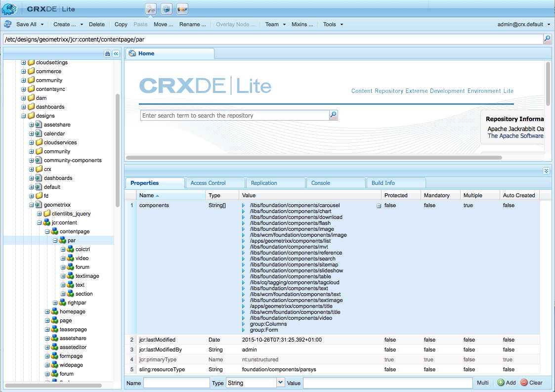The height and width of the screenshot is (392, 555).
Task: Open the admin@crx.default user menu
Action: (x=524, y=24)
